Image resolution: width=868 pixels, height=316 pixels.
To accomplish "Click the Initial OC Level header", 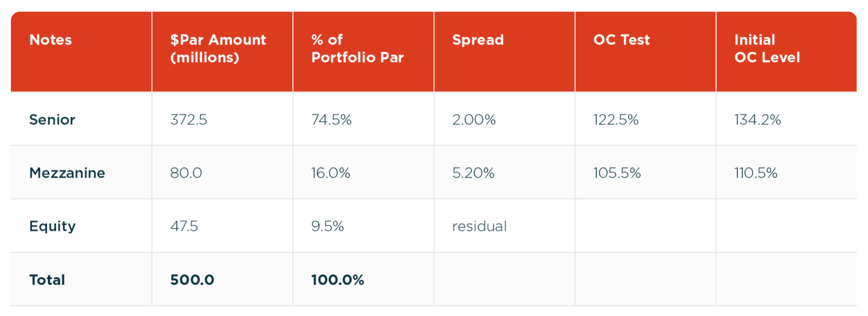I will (x=767, y=49).
